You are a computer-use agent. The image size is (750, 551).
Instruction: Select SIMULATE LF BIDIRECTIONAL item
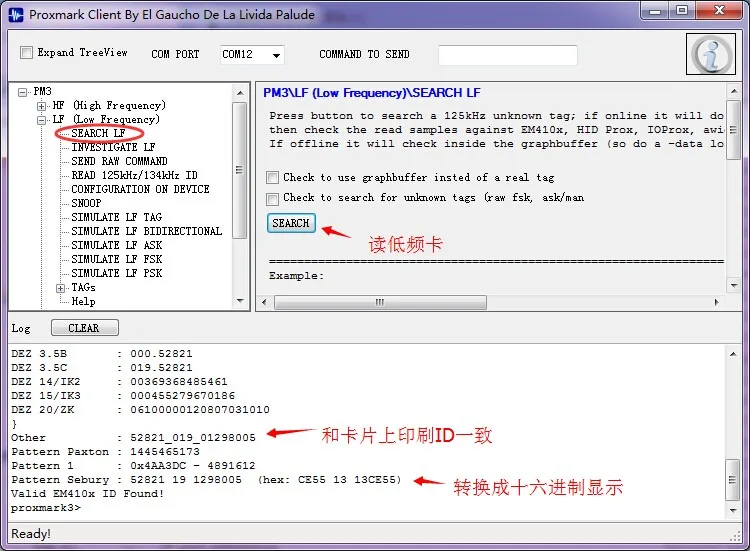point(147,231)
